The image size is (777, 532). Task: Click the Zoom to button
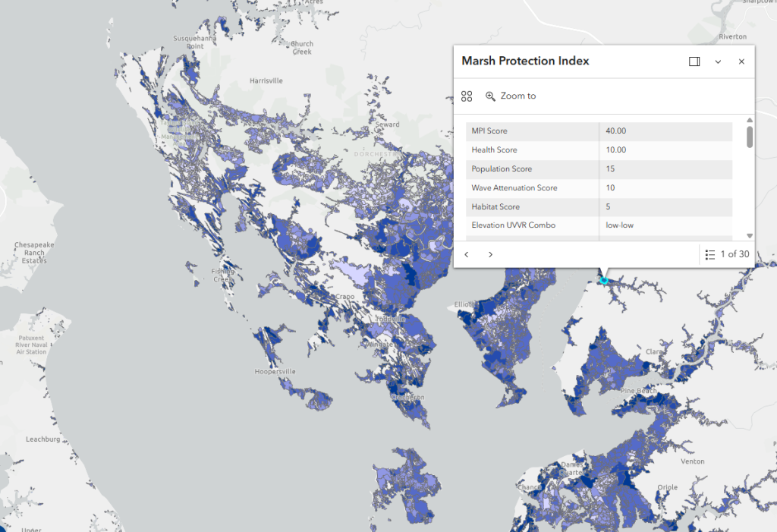coord(511,96)
